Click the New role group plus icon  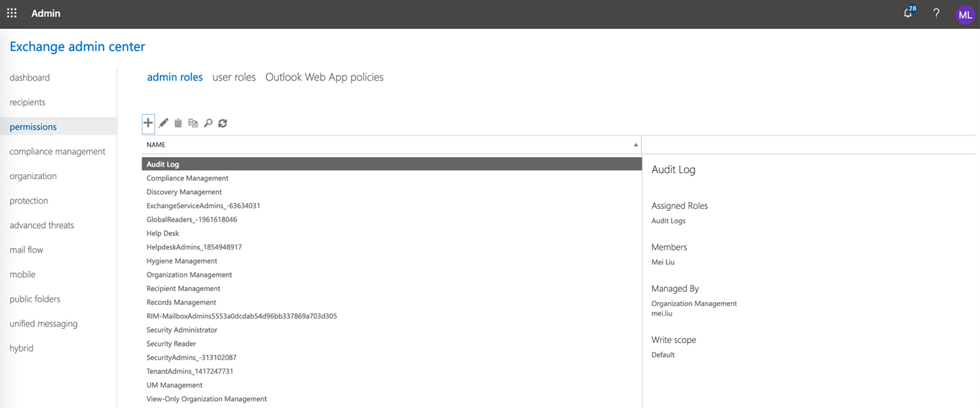(148, 123)
